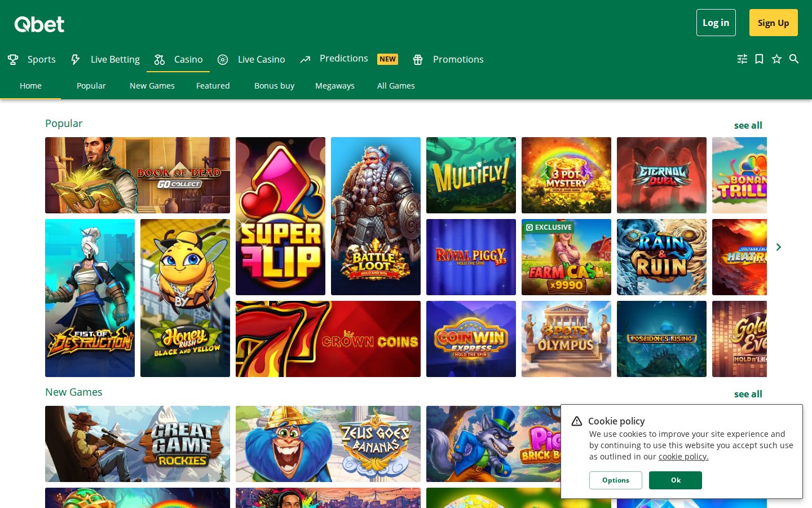Open Royal Piggy game

471,257
